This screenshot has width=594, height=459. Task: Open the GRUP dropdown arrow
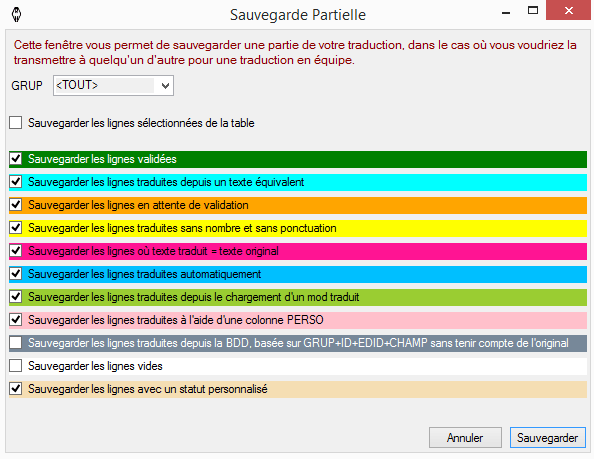(165, 86)
